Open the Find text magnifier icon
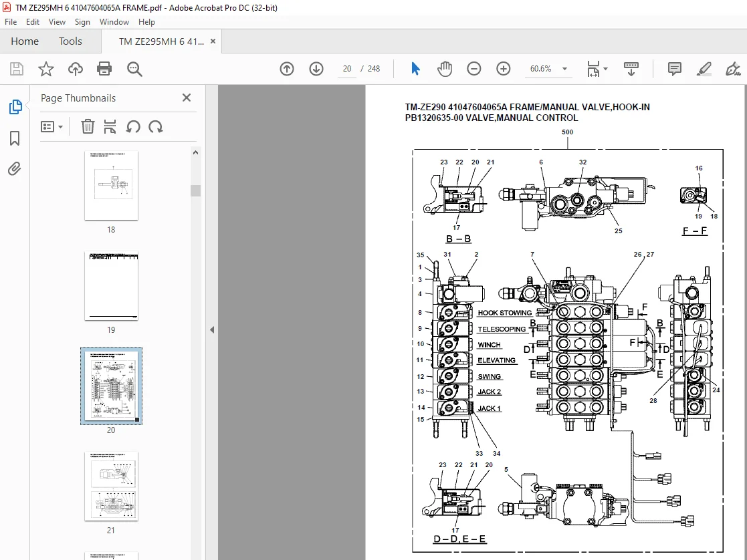Viewport: 747px width, 560px height. pos(134,69)
